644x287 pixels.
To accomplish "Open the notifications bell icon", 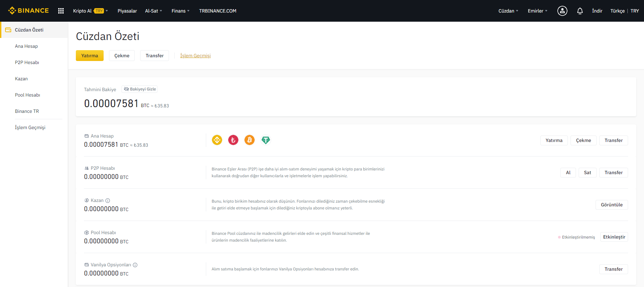I will (580, 11).
